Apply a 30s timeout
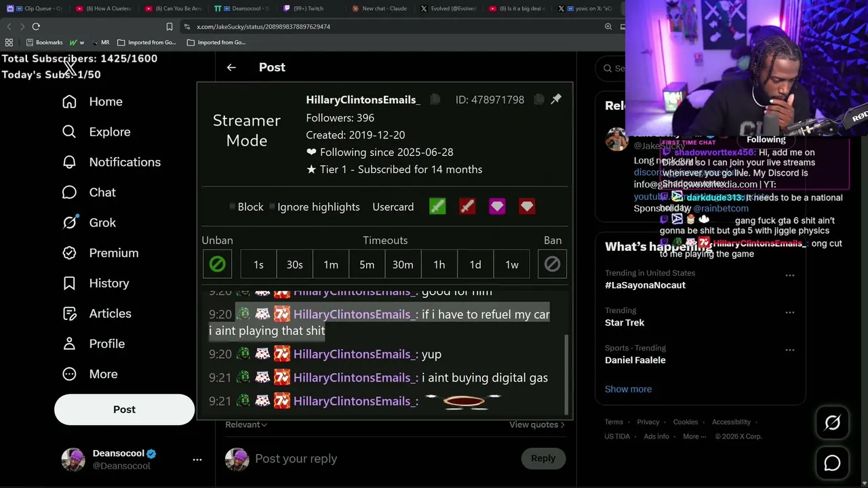The height and width of the screenshot is (488, 868). coord(294,264)
